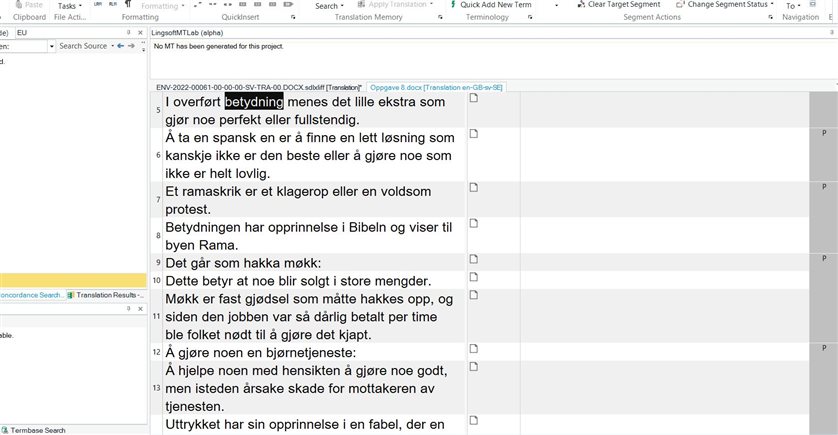
Task: Click status icon of segment 10
Action: tap(474, 277)
